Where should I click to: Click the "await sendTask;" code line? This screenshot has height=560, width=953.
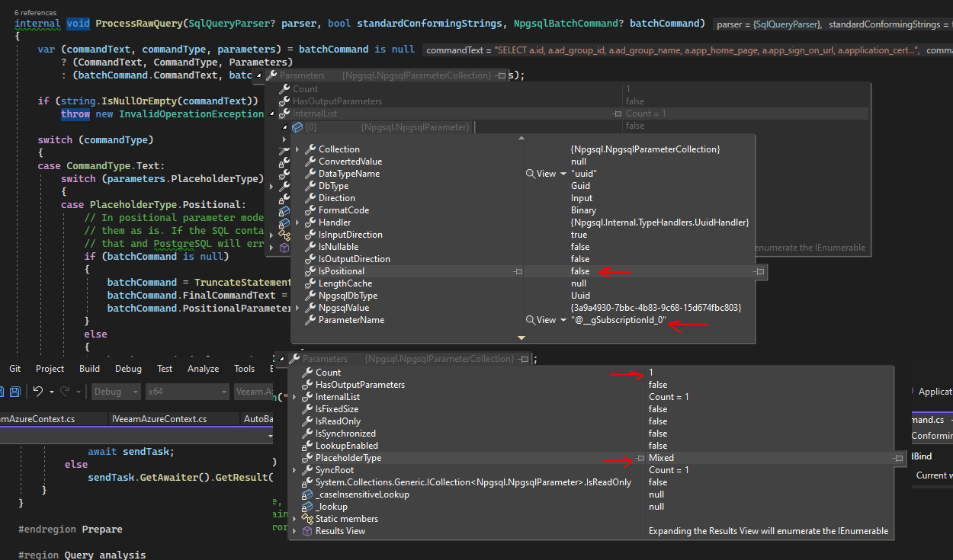point(130,451)
